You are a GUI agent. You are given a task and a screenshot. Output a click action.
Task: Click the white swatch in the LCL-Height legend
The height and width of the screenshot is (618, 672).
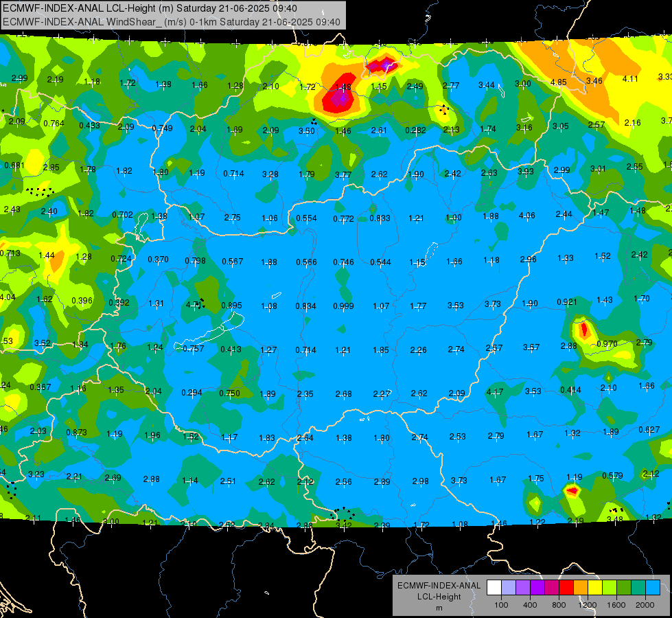(x=494, y=588)
